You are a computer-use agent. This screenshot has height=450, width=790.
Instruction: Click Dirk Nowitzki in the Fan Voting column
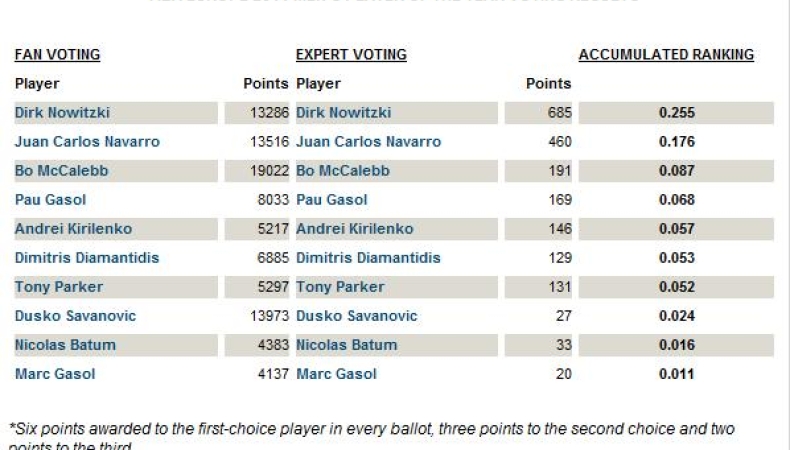point(61,113)
